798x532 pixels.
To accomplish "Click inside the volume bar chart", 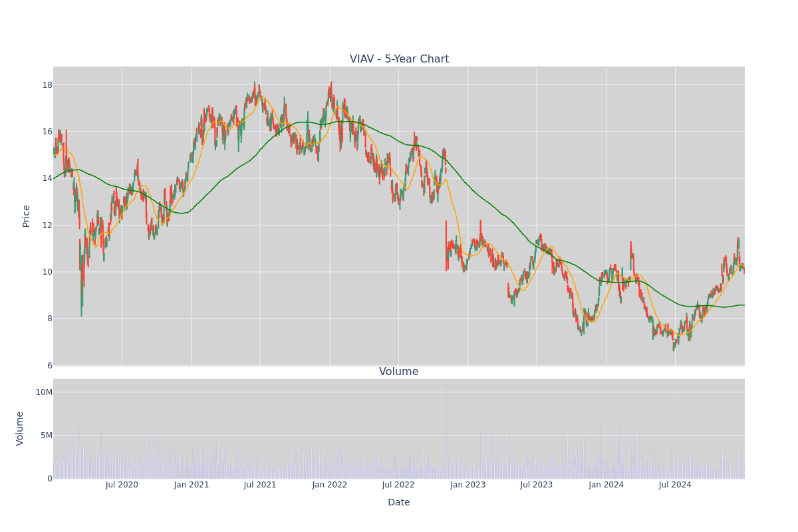I will [399, 429].
